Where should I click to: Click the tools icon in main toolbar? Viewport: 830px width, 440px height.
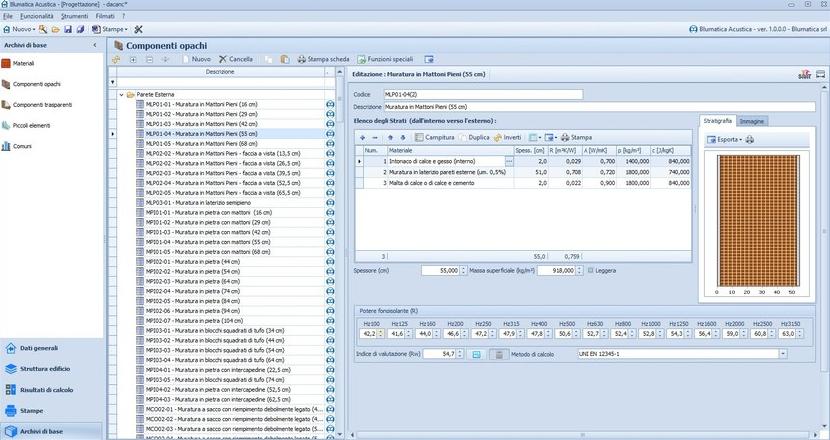click(x=138, y=29)
